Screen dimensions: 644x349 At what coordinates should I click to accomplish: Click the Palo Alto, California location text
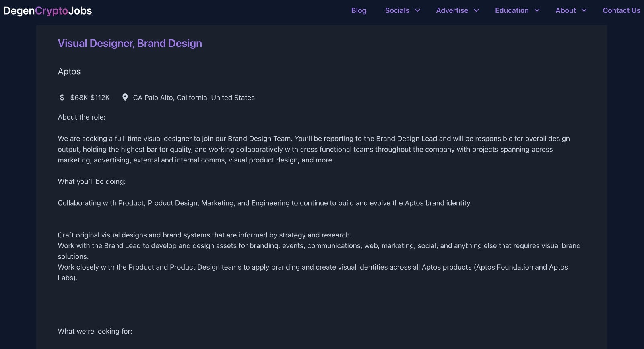194,98
